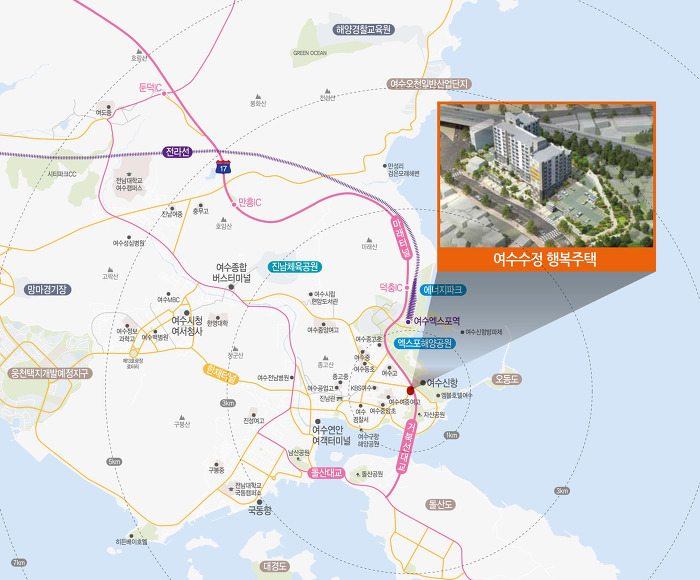Click the 마래터널 tunnel label
Viewport: 700px width, 580px height.
(402, 238)
